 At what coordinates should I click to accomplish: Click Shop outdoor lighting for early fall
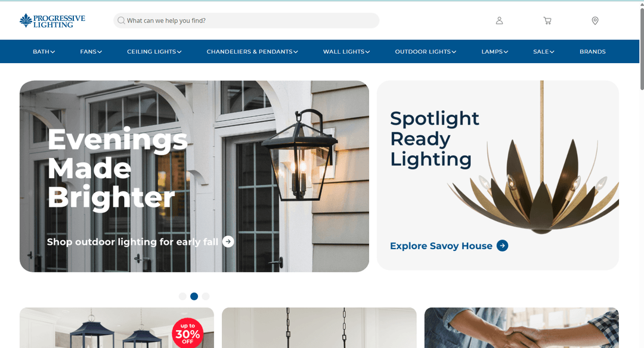[132, 242]
